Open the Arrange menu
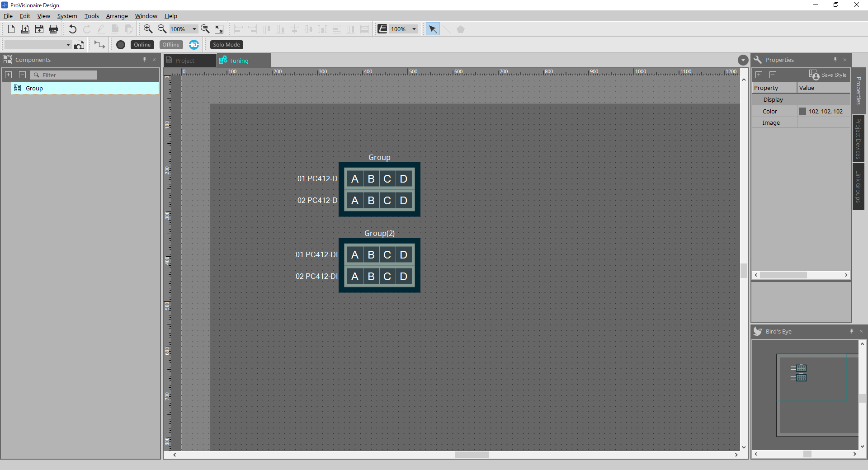The image size is (868, 470). pyautogui.click(x=117, y=16)
